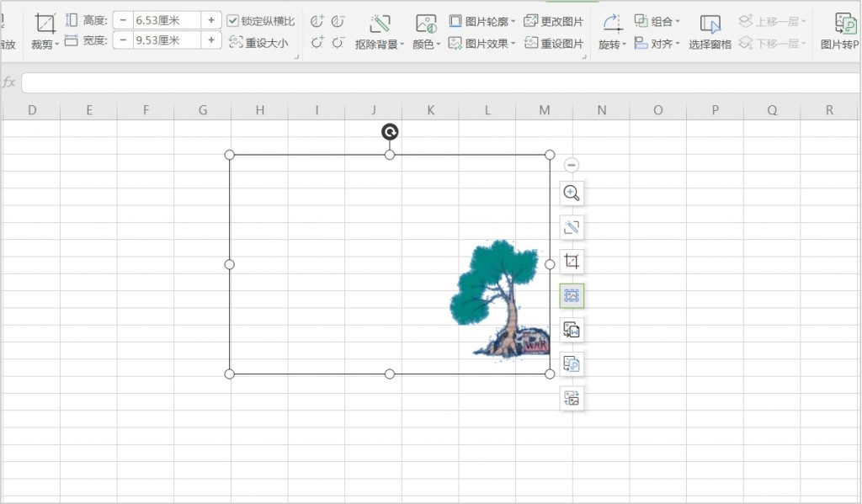The height and width of the screenshot is (504, 862).
Task: Click the 更改图片 button
Action: pos(554,21)
